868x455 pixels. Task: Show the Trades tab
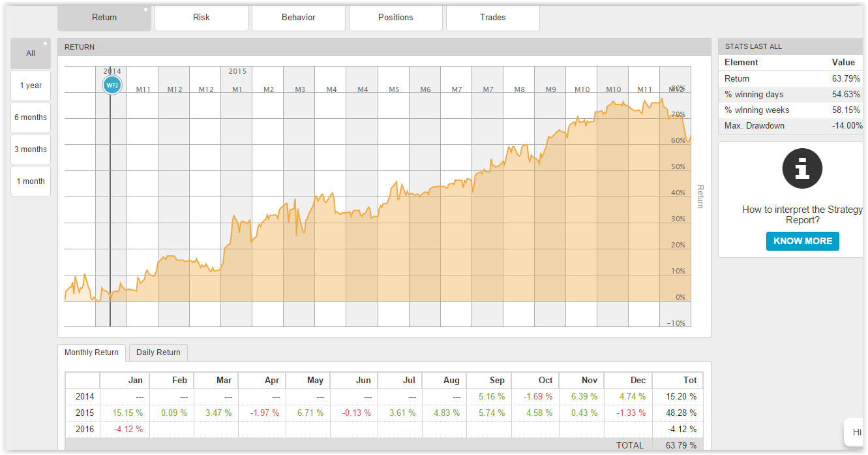pos(493,18)
